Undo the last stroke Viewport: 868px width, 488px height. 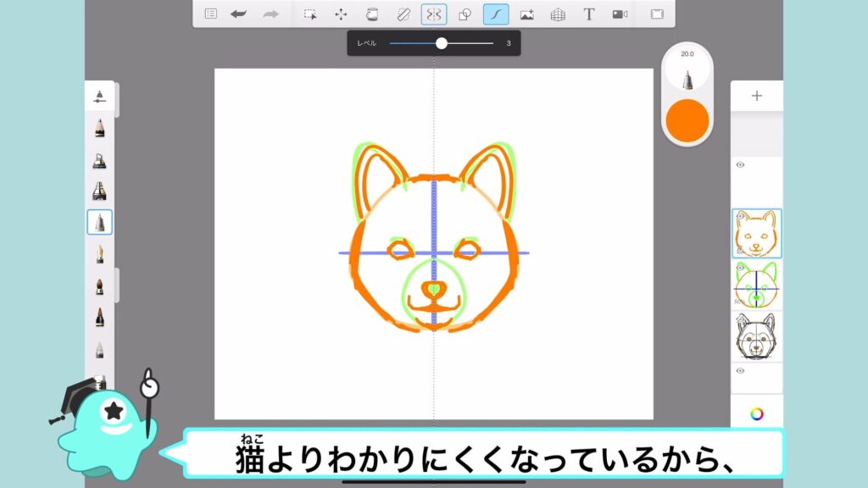click(239, 14)
